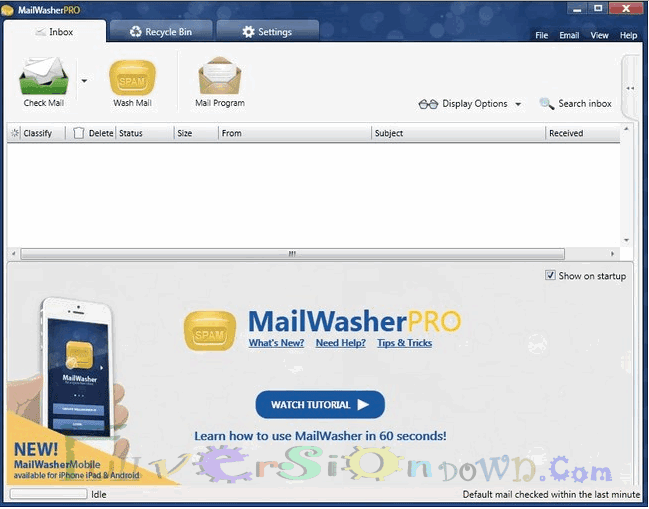This screenshot has width=649, height=509.
Task: Open the Tips & Tricks link
Action: pyautogui.click(x=404, y=343)
